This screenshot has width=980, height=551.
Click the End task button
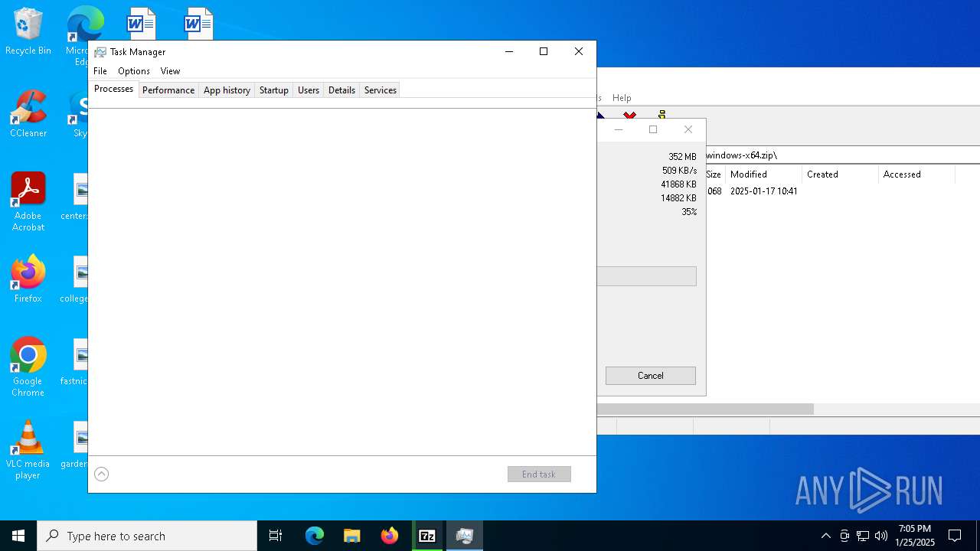pyautogui.click(x=539, y=474)
